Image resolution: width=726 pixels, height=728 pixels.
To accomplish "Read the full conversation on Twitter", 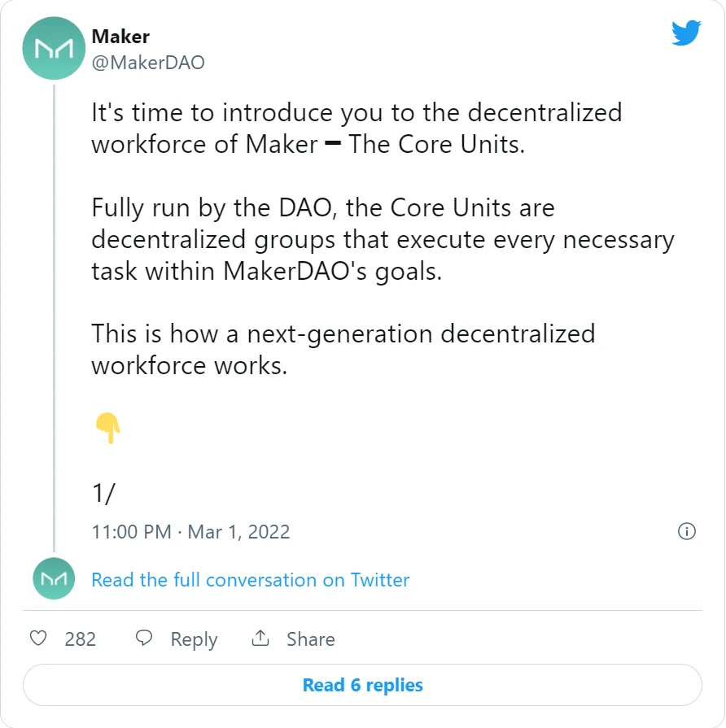I will tap(251, 580).
